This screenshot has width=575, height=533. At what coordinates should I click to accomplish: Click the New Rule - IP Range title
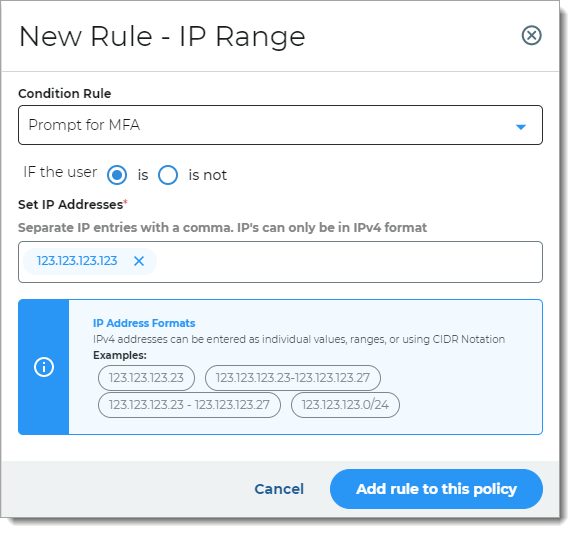point(162,37)
